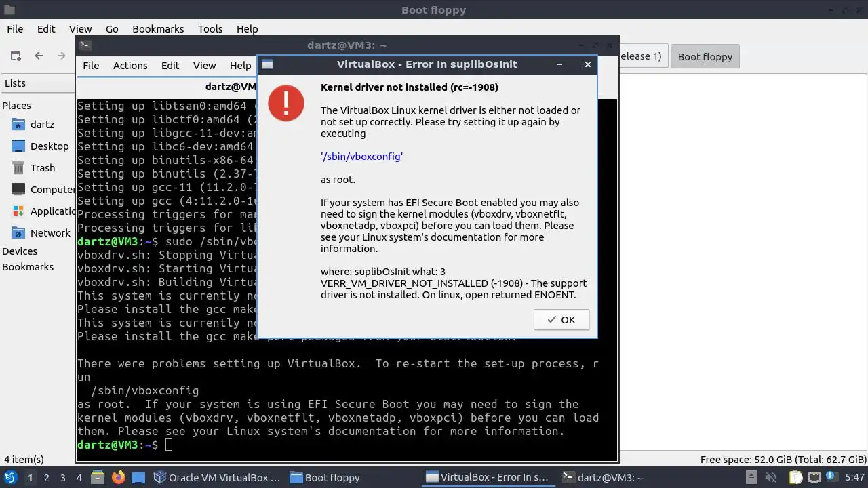Switch to VirtualBox Error taskbar entry

[487, 478]
